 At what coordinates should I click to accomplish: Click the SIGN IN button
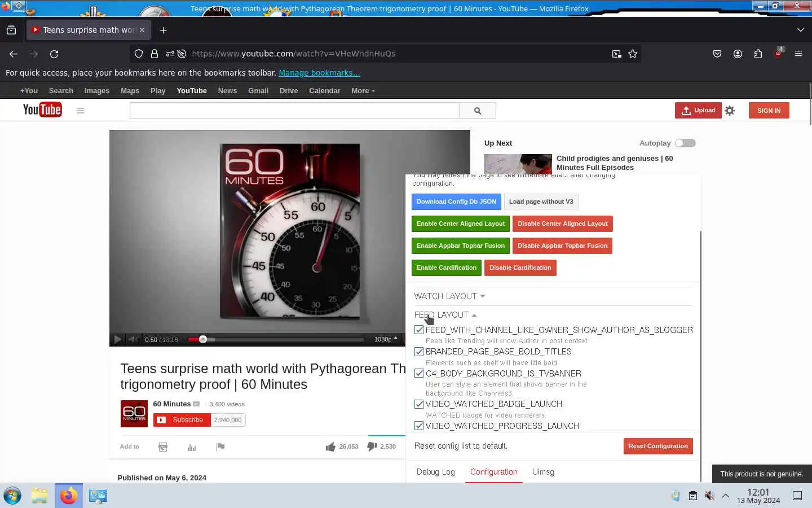tap(769, 111)
